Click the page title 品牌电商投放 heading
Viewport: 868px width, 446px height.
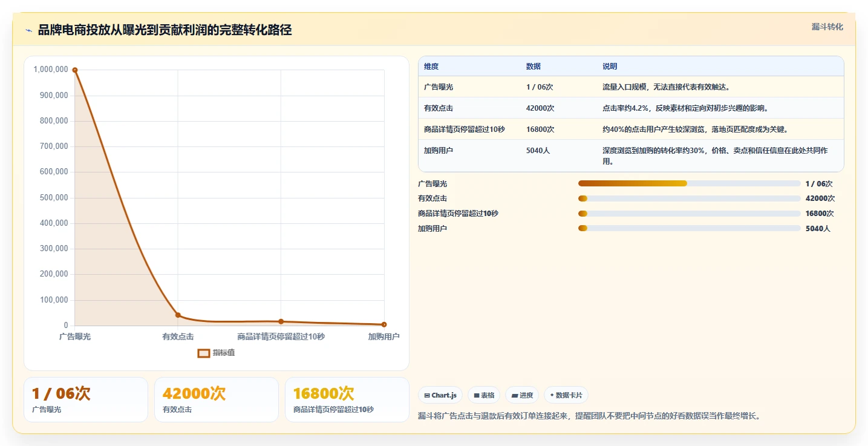click(165, 30)
